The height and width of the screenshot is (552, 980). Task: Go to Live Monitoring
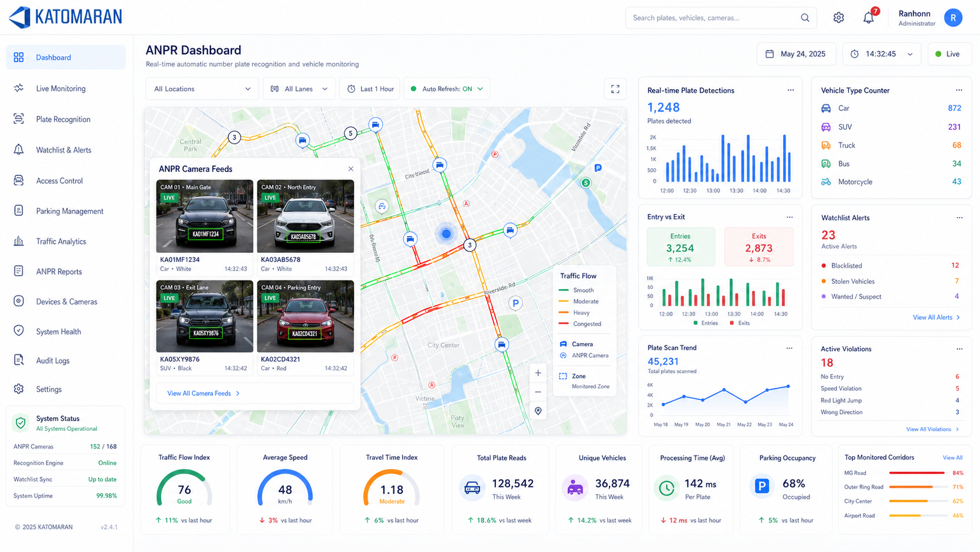tap(66, 89)
